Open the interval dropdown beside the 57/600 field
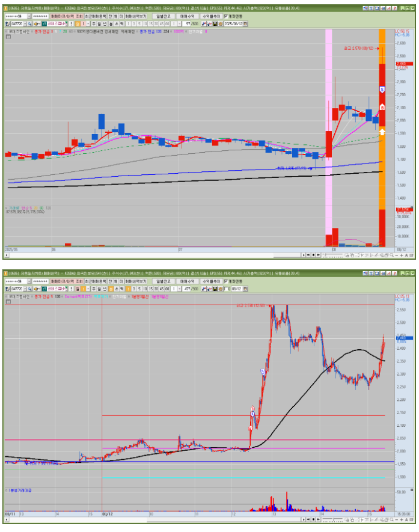419x532 pixels. coord(179,24)
